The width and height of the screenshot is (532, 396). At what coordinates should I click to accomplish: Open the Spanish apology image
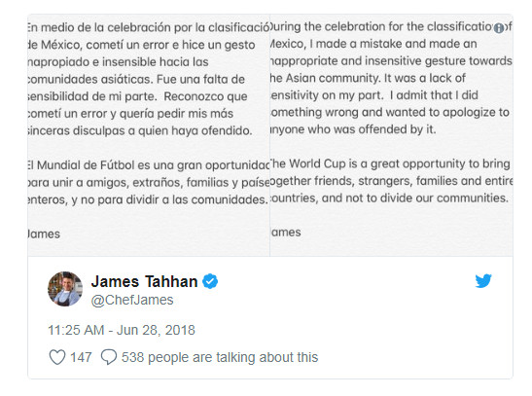149,135
